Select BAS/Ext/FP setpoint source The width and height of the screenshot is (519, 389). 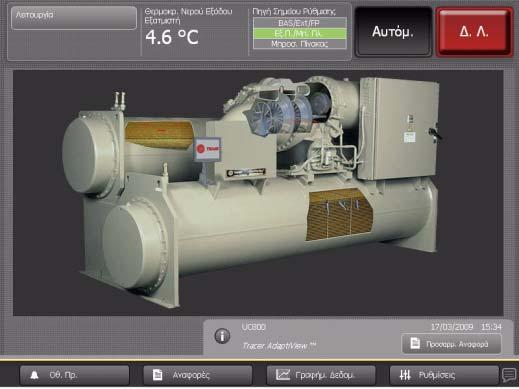(300, 23)
